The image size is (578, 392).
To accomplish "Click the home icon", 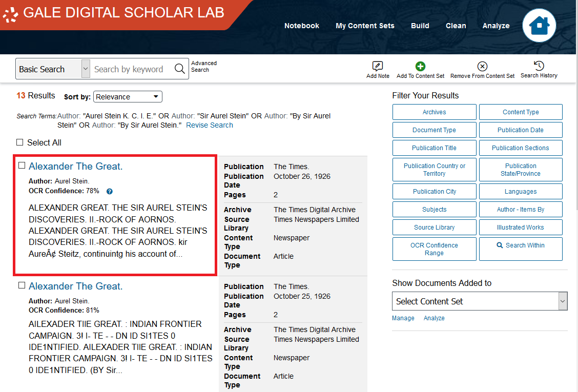I will point(539,25).
